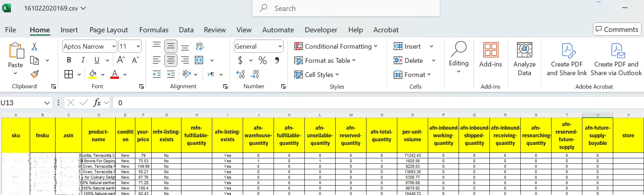Align text left

tap(157, 60)
